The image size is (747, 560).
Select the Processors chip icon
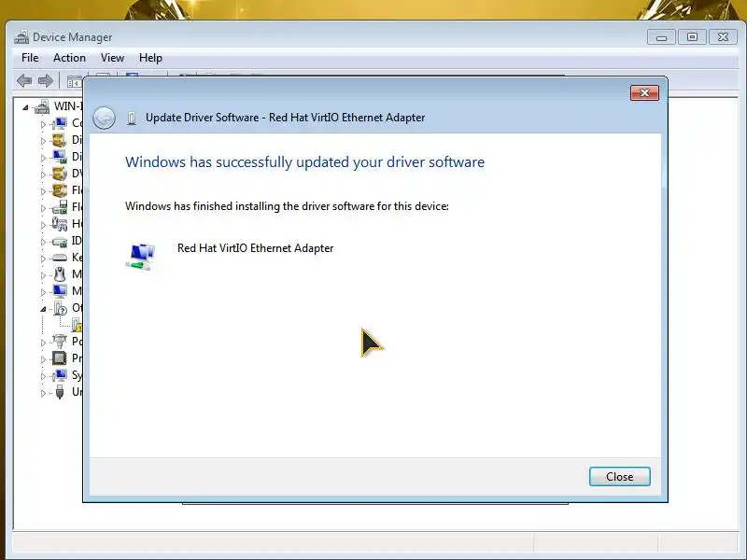click(60, 358)
